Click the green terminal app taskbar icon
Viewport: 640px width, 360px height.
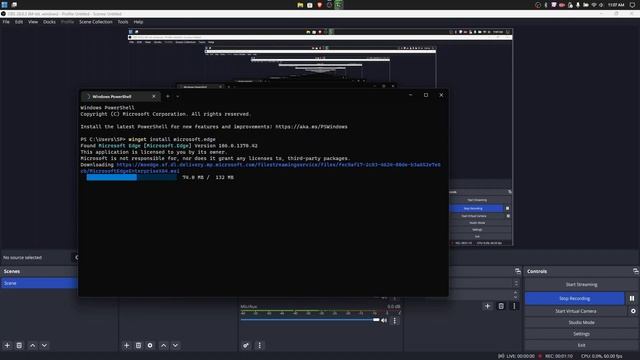339,5
